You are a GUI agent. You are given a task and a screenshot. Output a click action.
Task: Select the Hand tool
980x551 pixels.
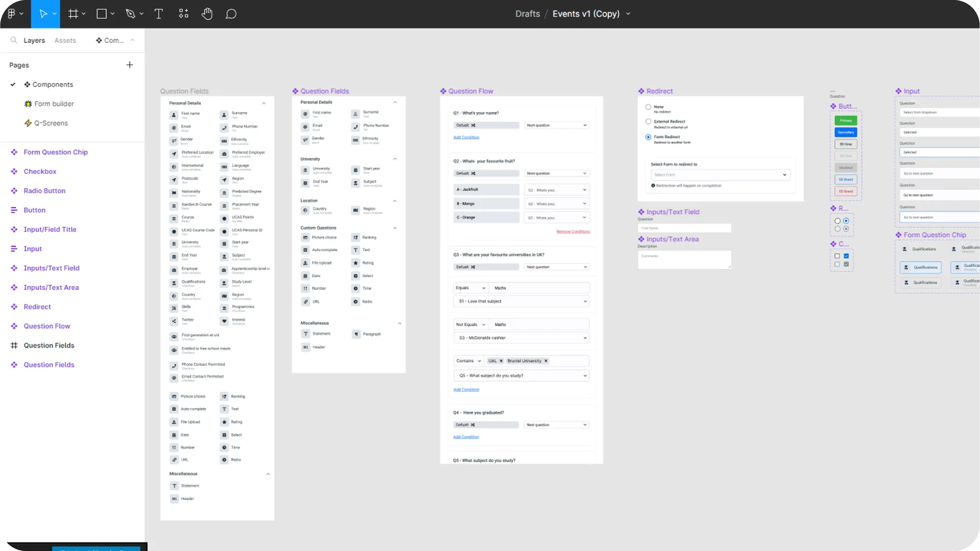click(207, 14)
